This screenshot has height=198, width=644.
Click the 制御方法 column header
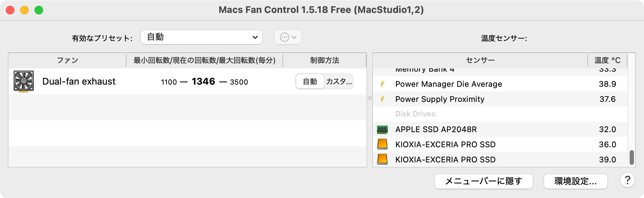pos(325,60)
